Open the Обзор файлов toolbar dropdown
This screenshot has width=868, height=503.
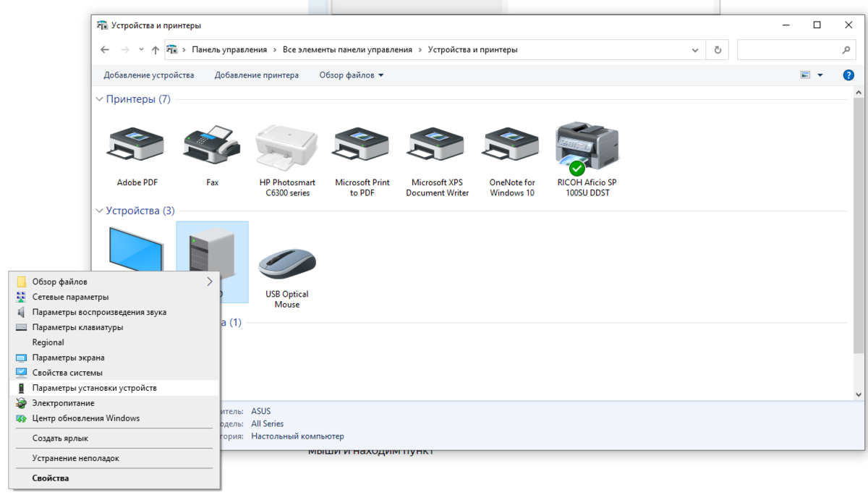coord(352,75)
